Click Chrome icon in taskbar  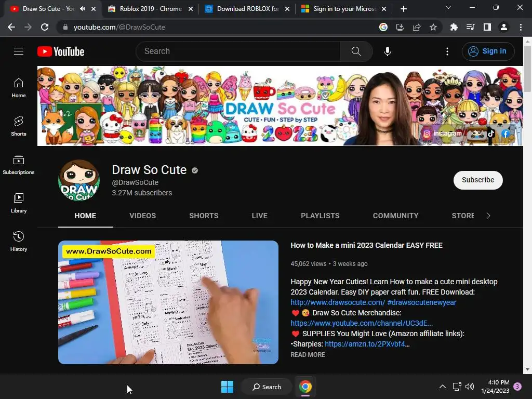tap(305, 387)
